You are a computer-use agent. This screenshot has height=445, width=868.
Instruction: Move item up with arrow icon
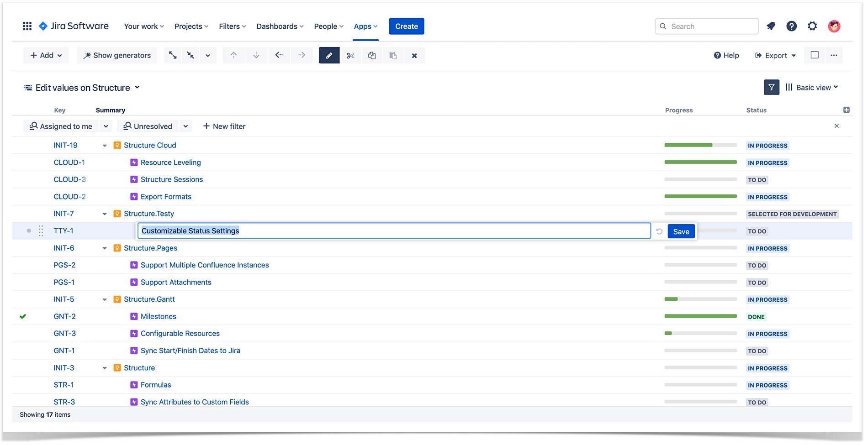click(233, 55)
